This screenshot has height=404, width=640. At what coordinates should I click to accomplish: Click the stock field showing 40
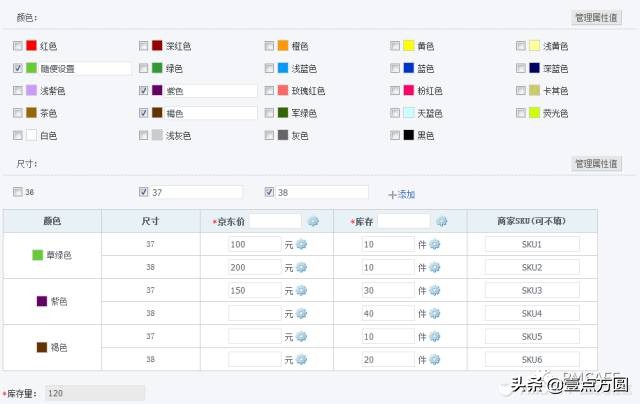click(x=388, y=313)
